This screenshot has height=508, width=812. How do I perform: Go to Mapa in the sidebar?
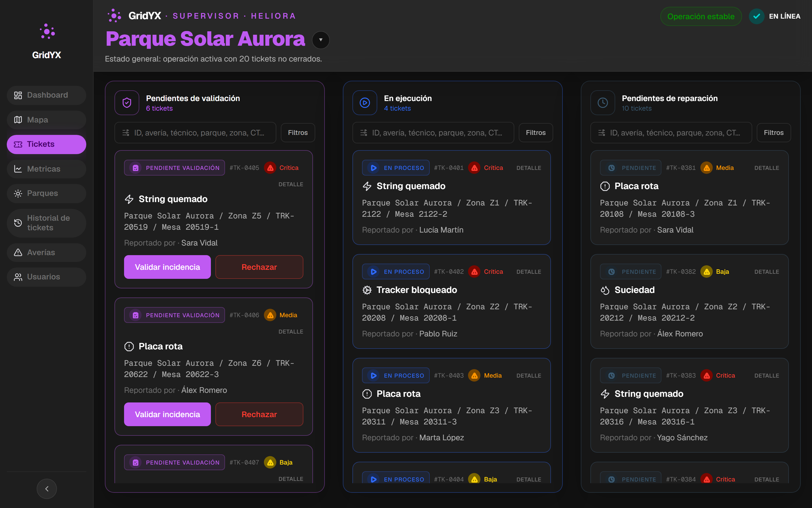pos(47,120)
